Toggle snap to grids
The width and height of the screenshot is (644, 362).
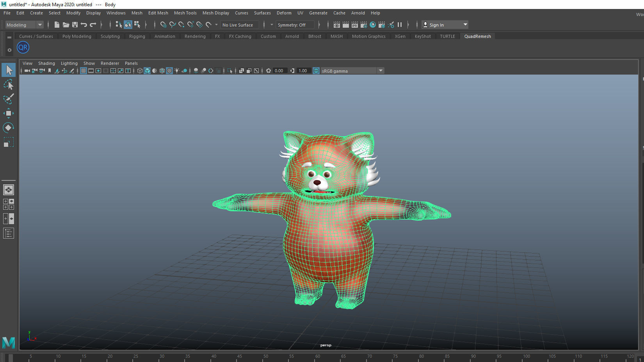click(163, 25)
